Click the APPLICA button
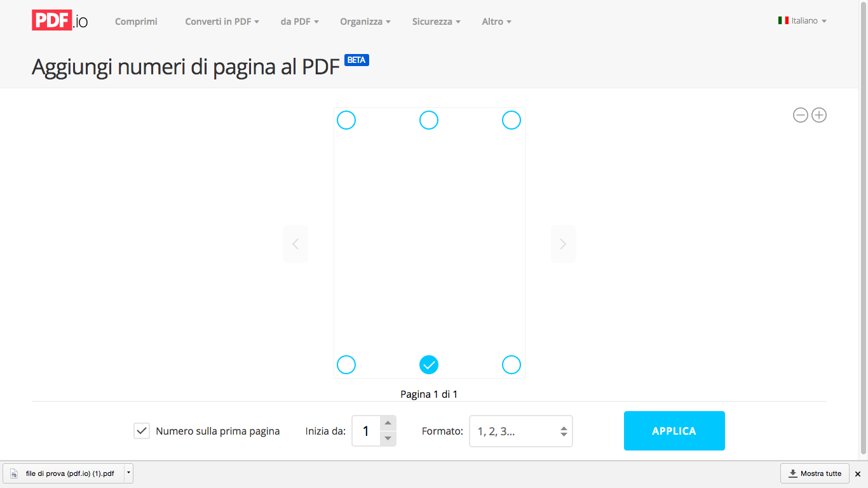This screenshot has width=868, height=488. 674,431
